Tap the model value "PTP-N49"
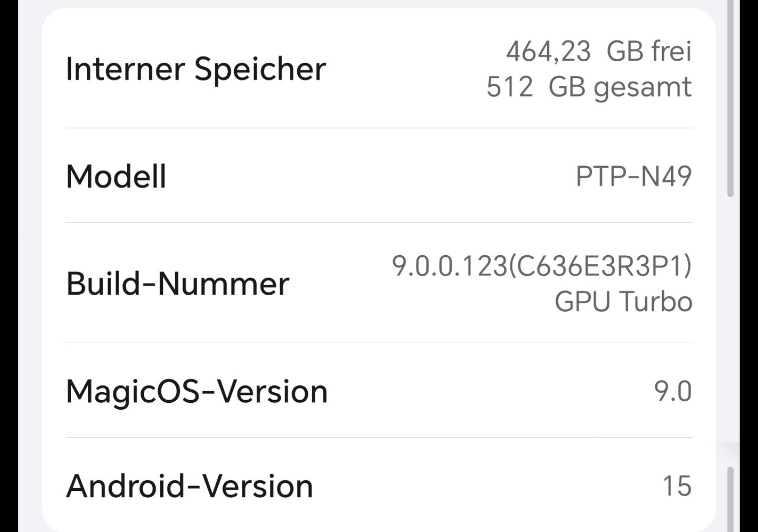This screenshot has width=758, height=532. pyautogui.click(x=633, y=176)
